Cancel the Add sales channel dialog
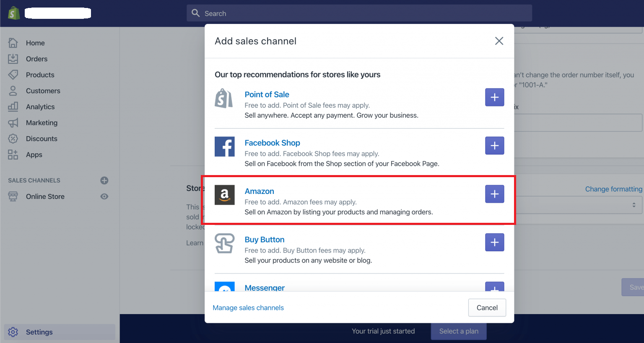Screen dimensions: 644x343 pyautogui.click(x=487, y=308)
